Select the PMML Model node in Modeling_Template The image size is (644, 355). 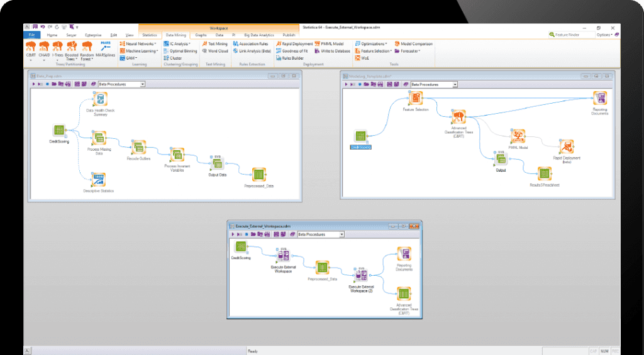click(x=518, y=137)
